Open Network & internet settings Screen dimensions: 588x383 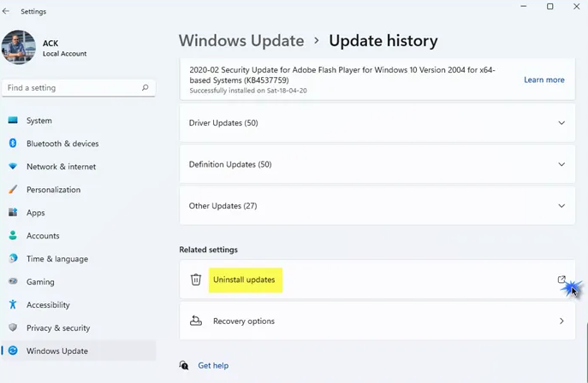point(61,167)
